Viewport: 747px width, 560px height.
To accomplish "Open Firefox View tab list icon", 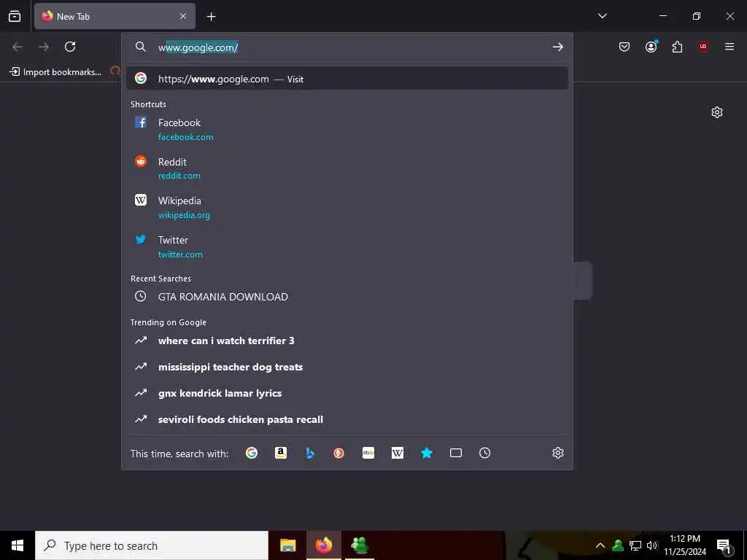I will (15, 16).
